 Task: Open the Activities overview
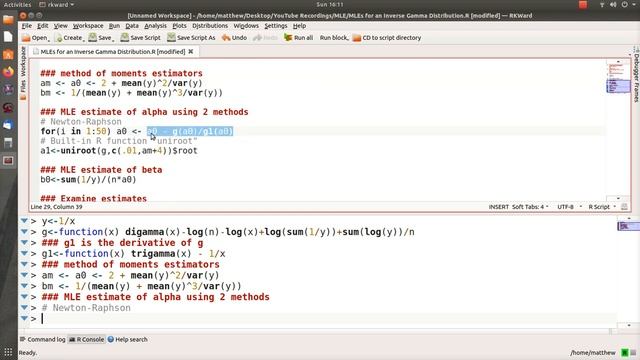pyautogui.click(x=17, y=4)
